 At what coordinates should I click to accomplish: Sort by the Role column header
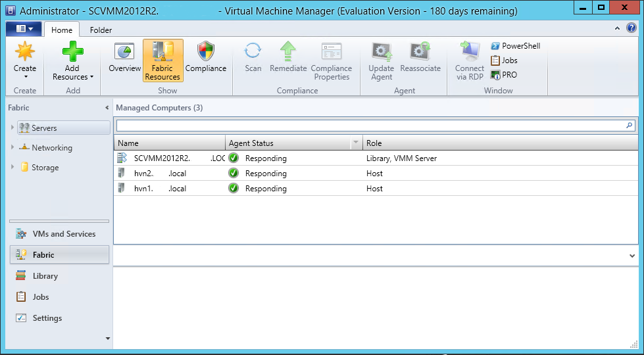coord(501,143)
